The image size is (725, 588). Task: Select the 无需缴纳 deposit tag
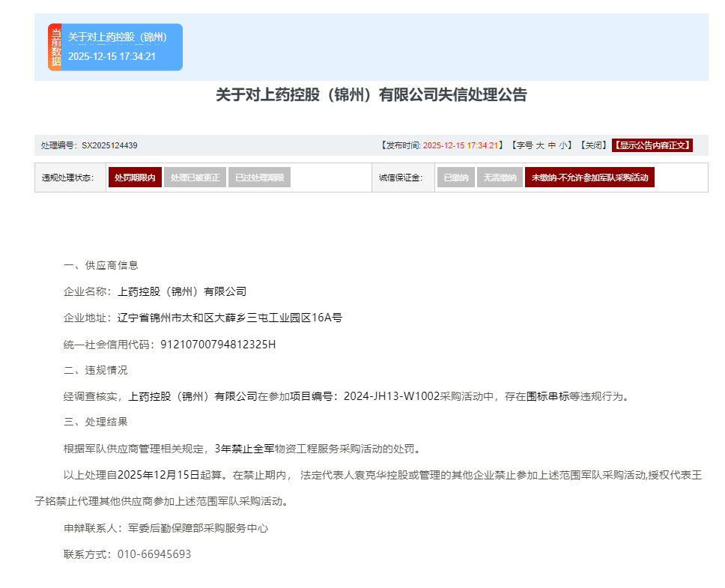point(500,178)
